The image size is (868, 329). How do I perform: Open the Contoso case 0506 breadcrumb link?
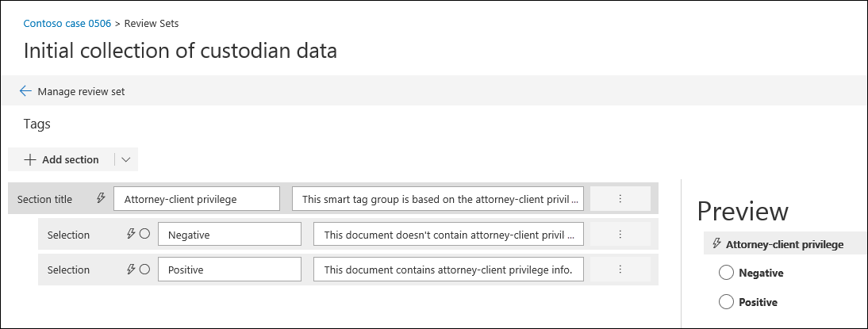pyautogui.click(x=67, y=24)
